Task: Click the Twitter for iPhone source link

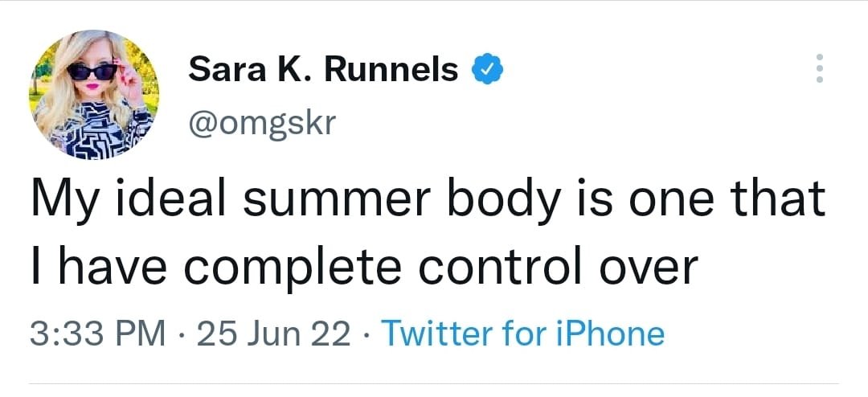Action: click(x=523, y=334)
